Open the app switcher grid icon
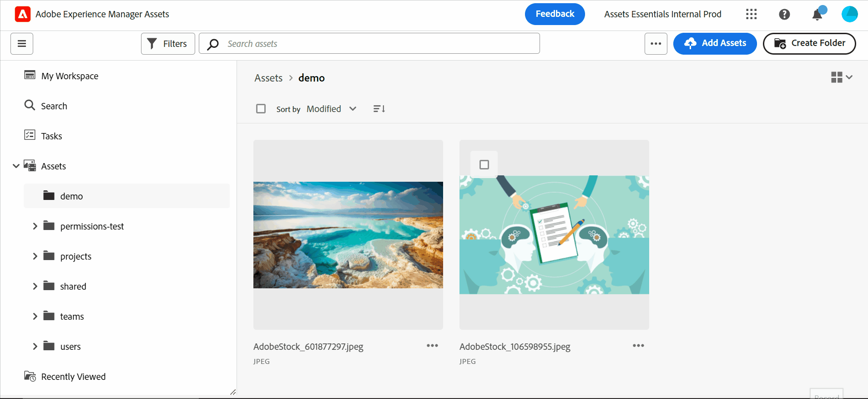The image size is (868, 399). pyautogui.click(x=752, y=14)
